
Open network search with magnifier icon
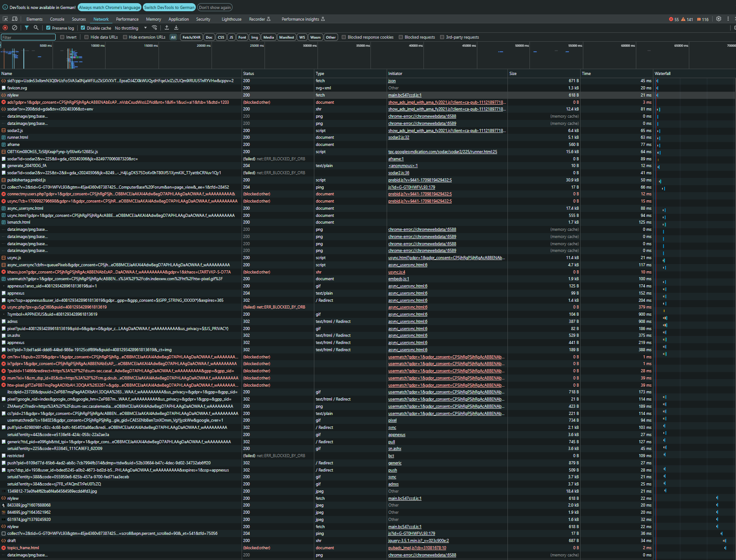click(x=36, y=28)
